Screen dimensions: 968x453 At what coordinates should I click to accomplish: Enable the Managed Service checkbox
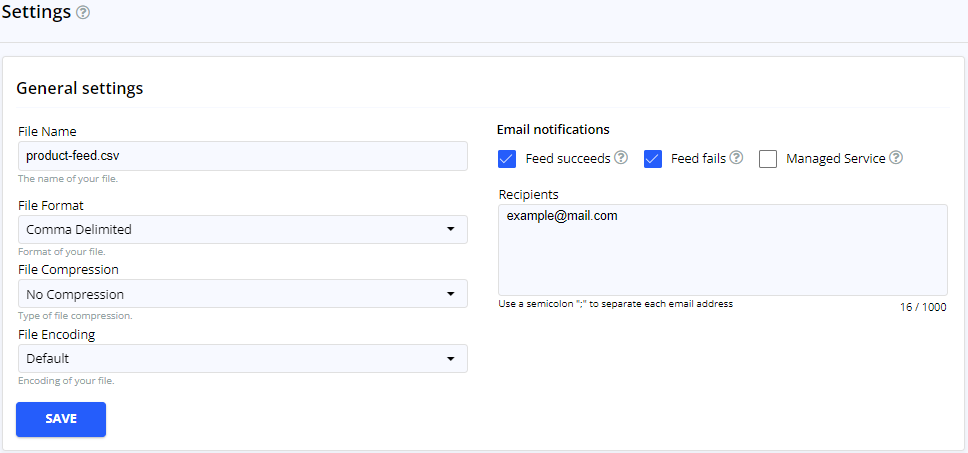pyautogui.click(x=768, y=159)
